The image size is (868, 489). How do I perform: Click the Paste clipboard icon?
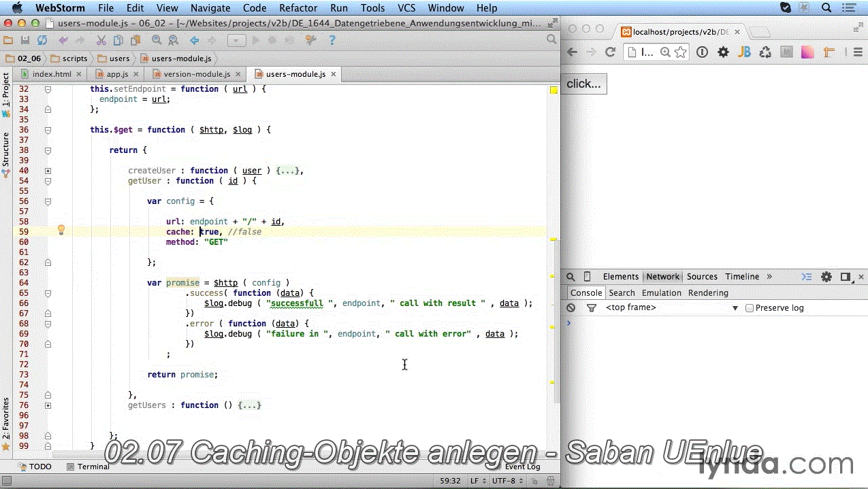point(135,41)
